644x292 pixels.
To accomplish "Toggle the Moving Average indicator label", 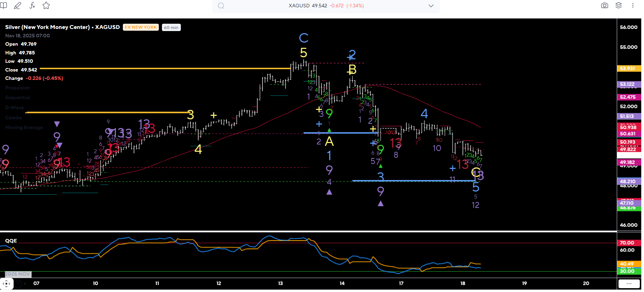I will 24,128.
